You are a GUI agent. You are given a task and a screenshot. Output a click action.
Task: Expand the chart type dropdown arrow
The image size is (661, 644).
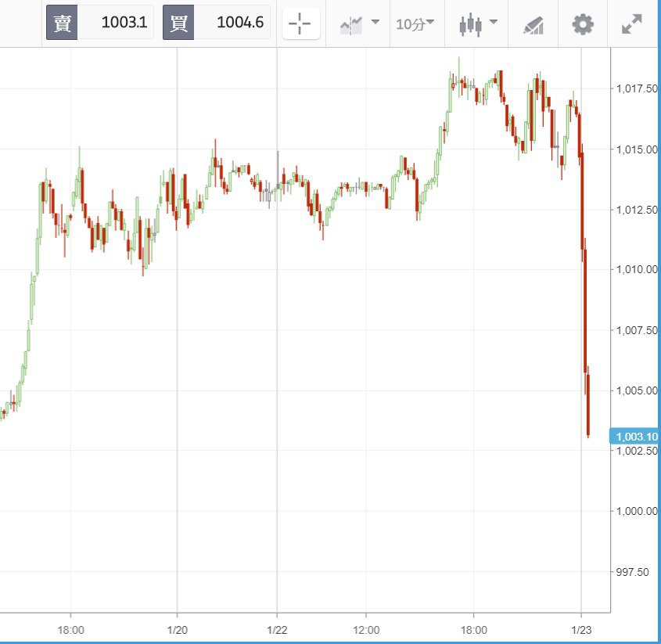coord(493,23)
